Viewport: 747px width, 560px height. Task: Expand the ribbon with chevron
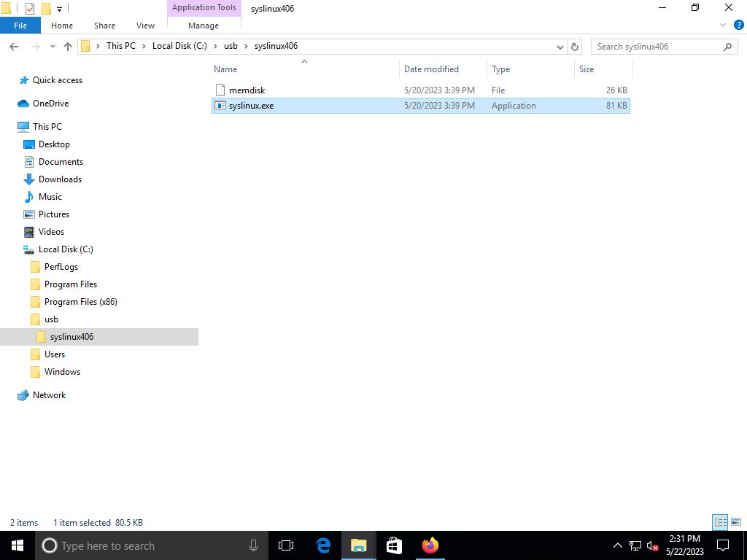pos(723,26)
